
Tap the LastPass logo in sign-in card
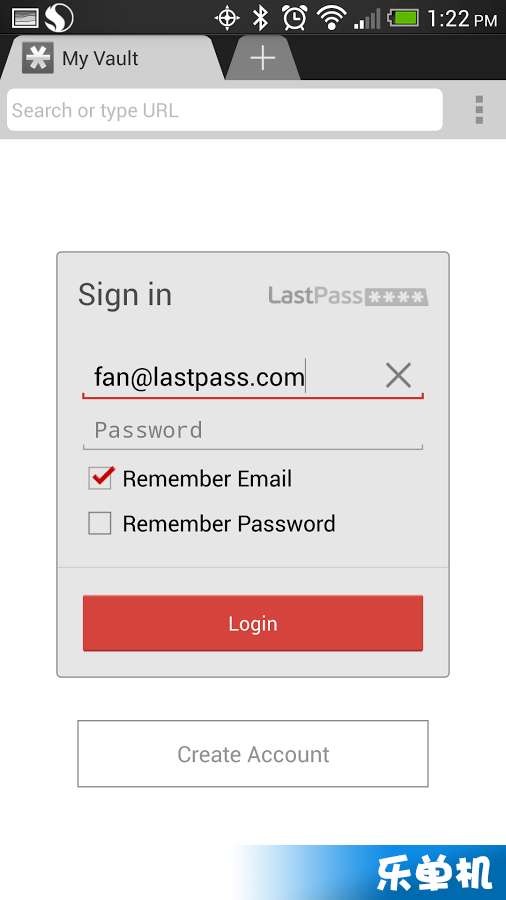[x=348, y=296]
